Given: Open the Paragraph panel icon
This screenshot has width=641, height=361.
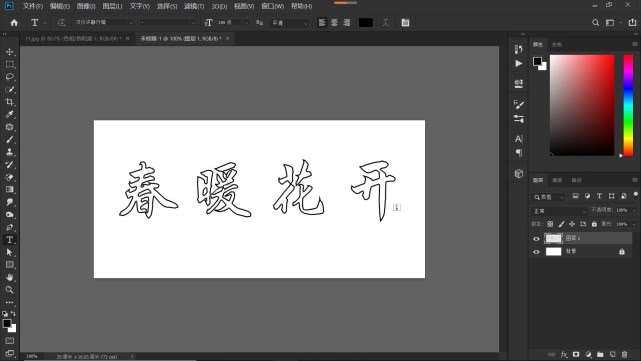Looking at the screenshot, I should click(519, 153).
